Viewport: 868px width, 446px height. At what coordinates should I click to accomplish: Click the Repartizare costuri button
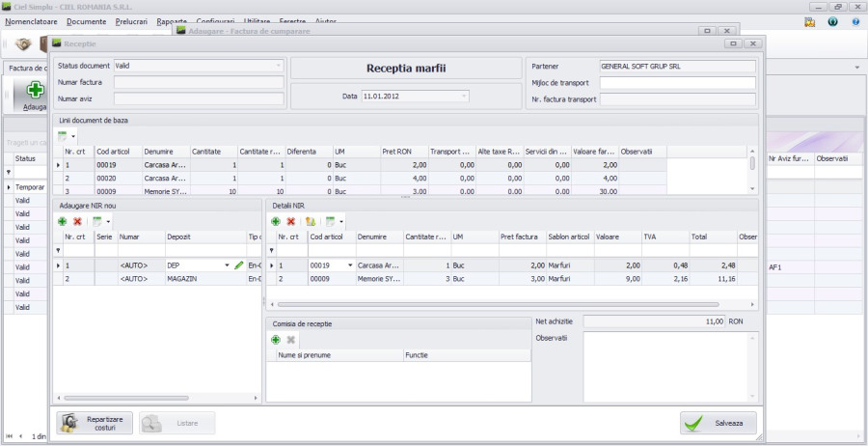coord(95,423)
